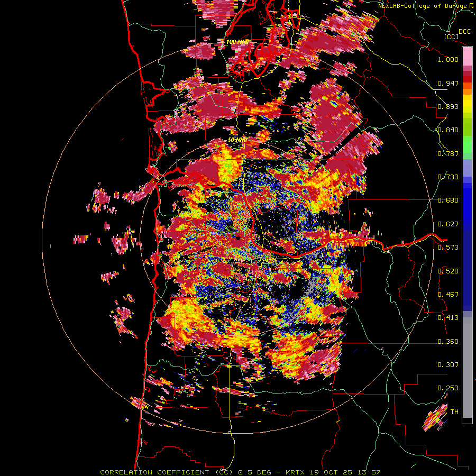The width and height of the screenshot is (476, 476).
Task: Click the NEXLAB-College of DuPage title text
Action: click(423, 6)
